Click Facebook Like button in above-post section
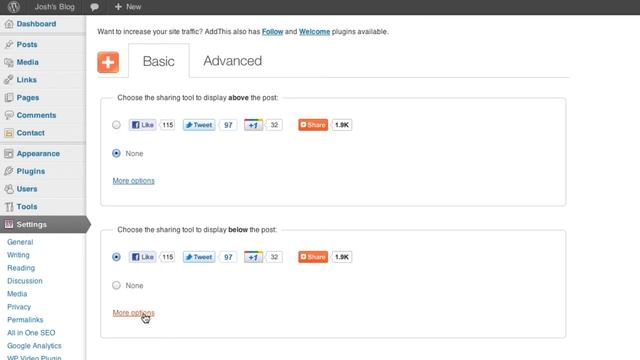Viewport: 640px width, 360px height. click(x=142, y=125)
